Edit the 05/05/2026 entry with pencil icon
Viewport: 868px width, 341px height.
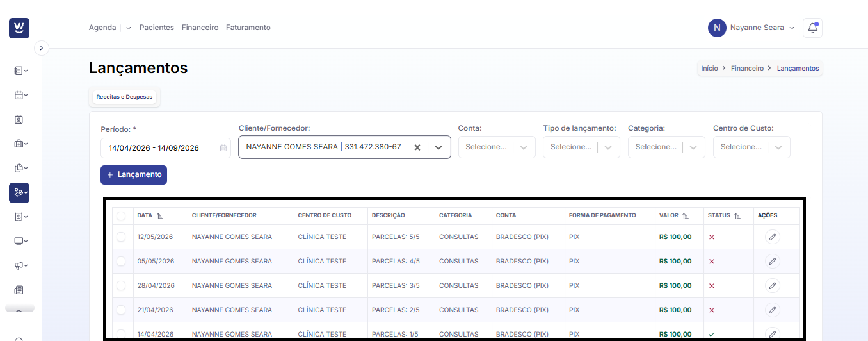tap(773, 262)
